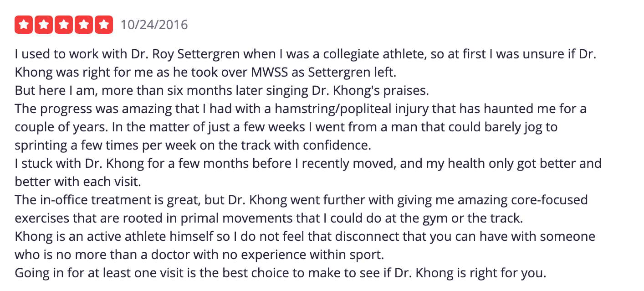Screen dimensions: 644x291
Task: Click the fourth red rating star
Action: (x=84, y=25)
